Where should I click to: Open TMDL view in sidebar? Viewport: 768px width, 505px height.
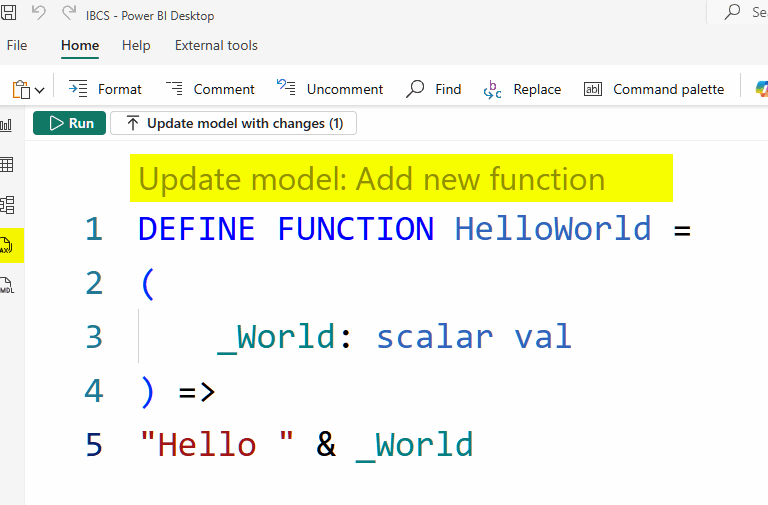7,285
